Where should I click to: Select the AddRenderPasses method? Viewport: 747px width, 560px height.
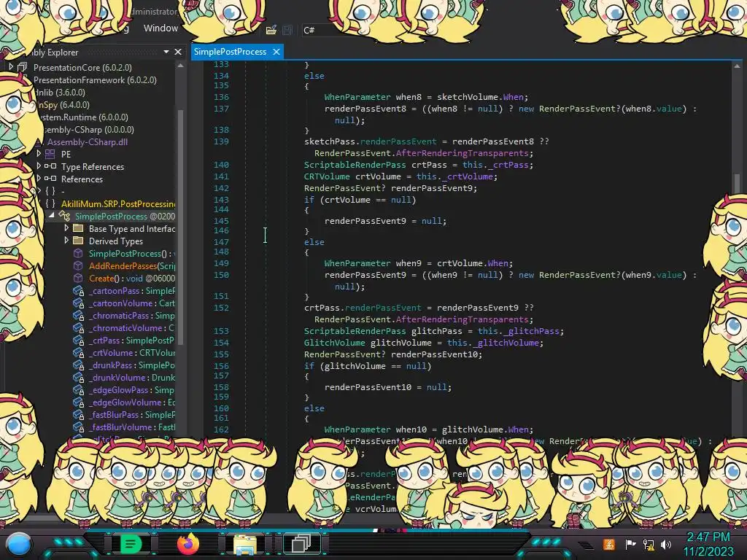pyautogui.click(x=131, y=265)
